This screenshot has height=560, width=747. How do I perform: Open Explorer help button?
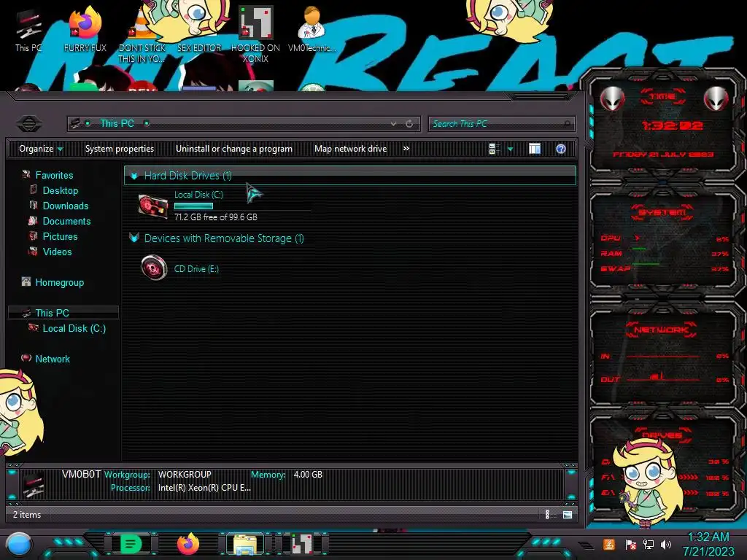561,149
